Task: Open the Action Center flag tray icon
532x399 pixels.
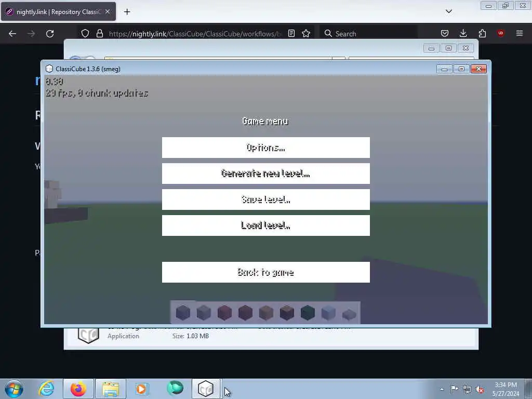Action: pyautogui.click(x=454, y=389)
